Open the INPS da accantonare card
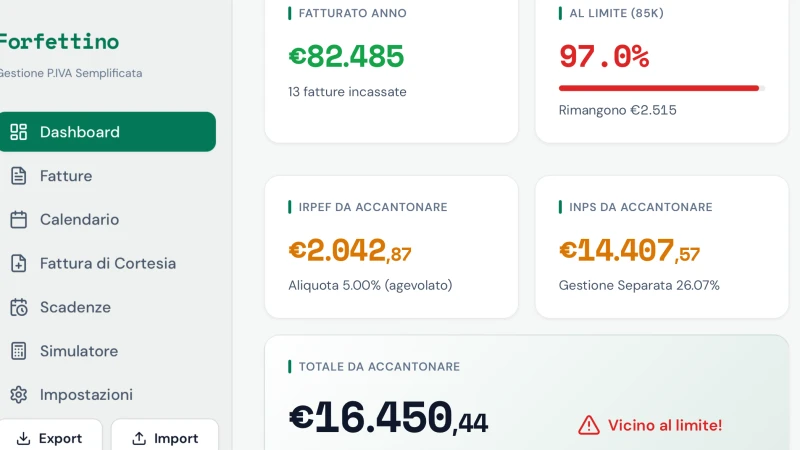 coord(661,247)
